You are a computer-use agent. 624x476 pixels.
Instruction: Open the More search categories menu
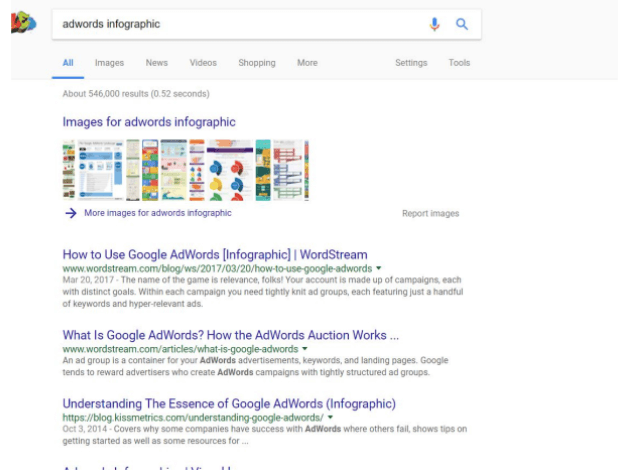pyautogui.click(x=307, y=63)
